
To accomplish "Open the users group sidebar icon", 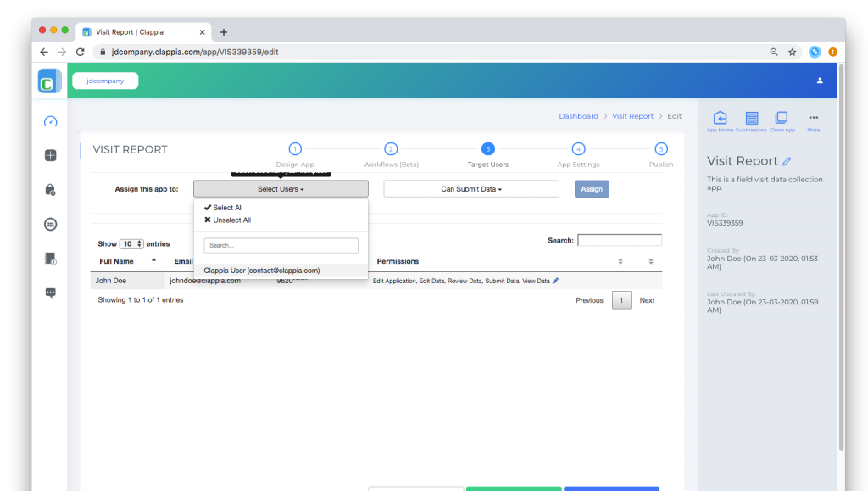I will pyautogui.click(x=50, y=224).
